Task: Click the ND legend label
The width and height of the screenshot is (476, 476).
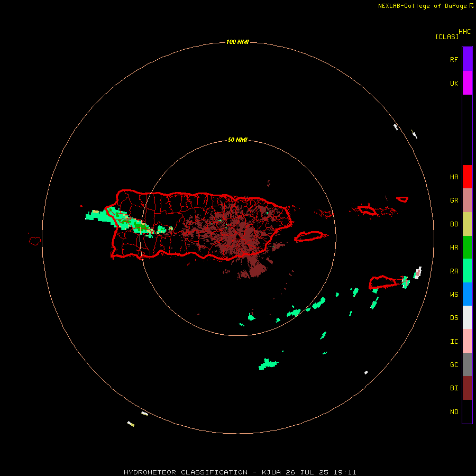Action: [454, 411]
